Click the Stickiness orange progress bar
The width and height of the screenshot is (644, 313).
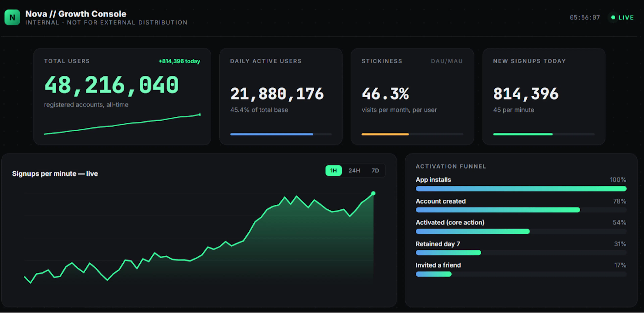pos(412,134)
